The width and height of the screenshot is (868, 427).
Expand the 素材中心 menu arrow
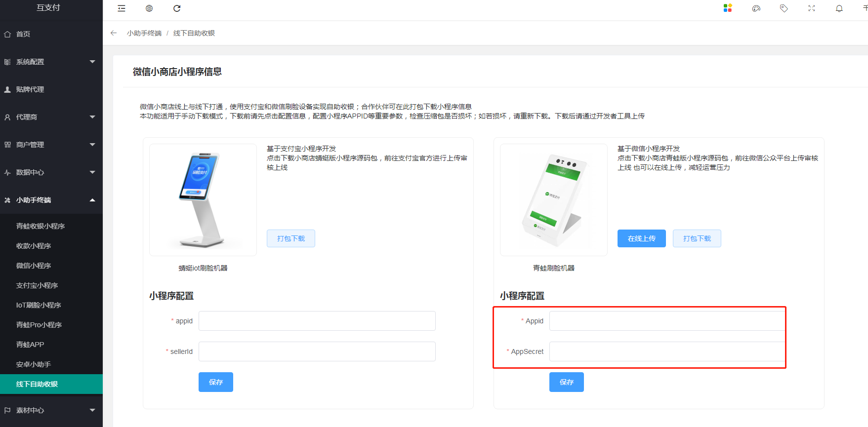tap(92, 410)
